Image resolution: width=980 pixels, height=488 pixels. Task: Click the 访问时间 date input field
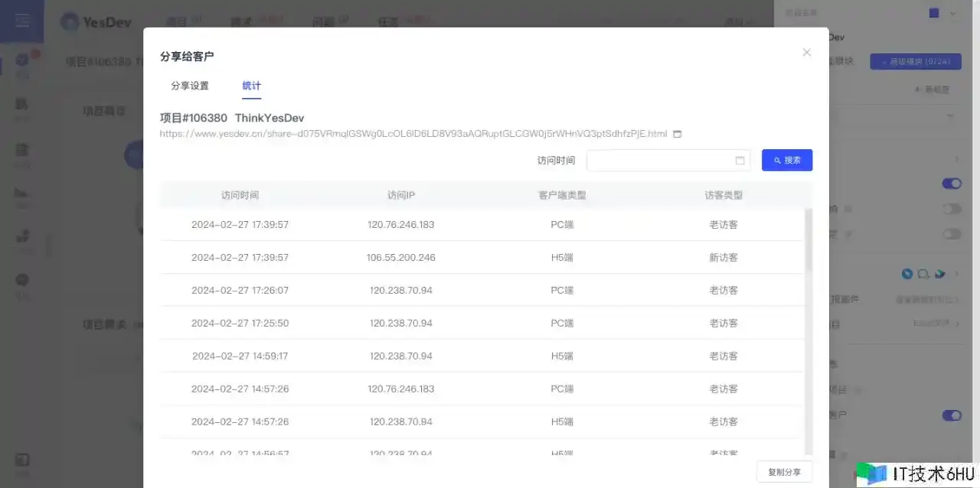658,161
